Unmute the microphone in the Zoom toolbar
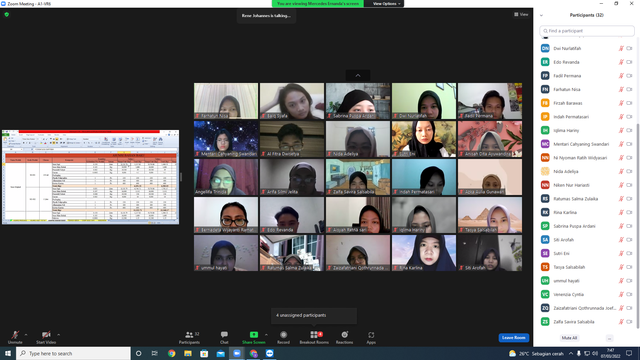 pyautogui.click(x=15, y=337)
